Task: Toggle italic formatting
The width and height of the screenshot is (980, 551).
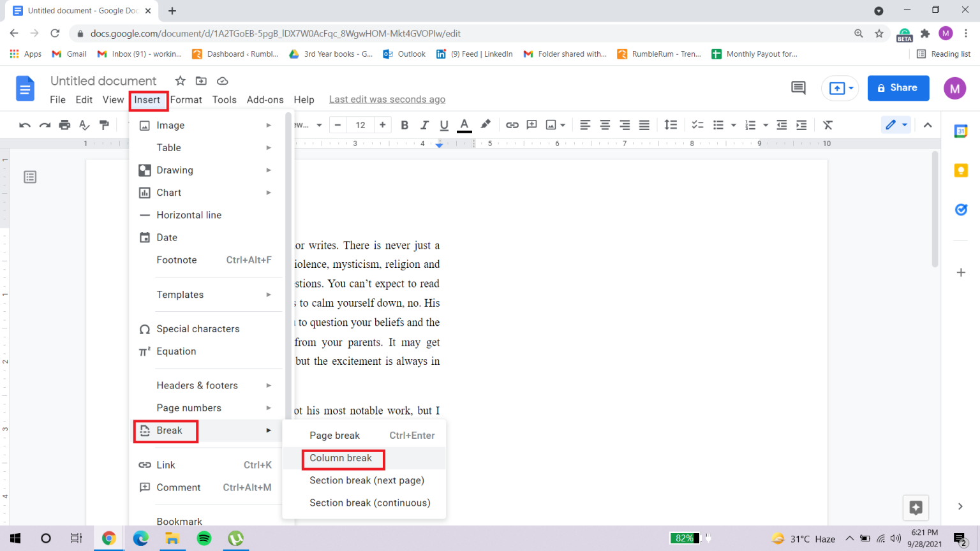Action: 424,124
